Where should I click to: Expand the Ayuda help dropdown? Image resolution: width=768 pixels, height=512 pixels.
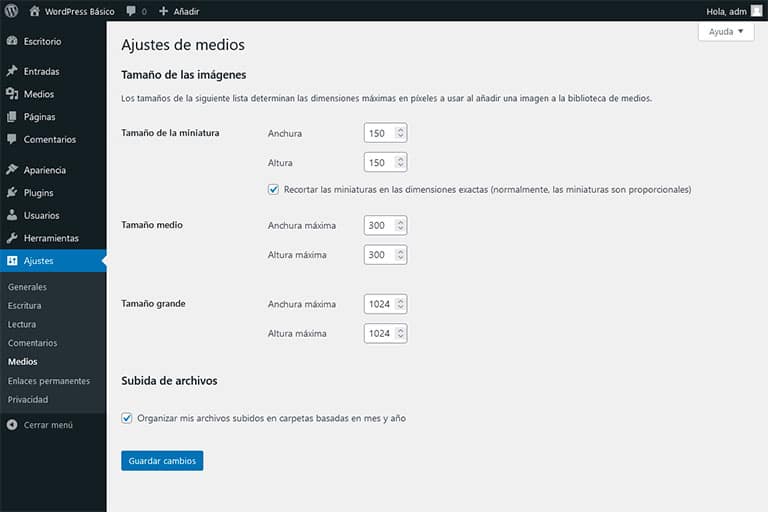point(726,32)
